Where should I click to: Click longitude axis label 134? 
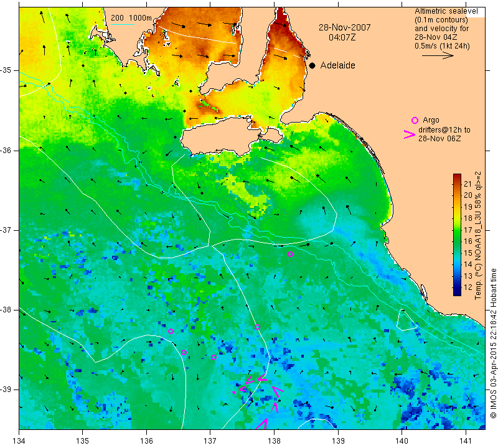[x=19, y=441]
